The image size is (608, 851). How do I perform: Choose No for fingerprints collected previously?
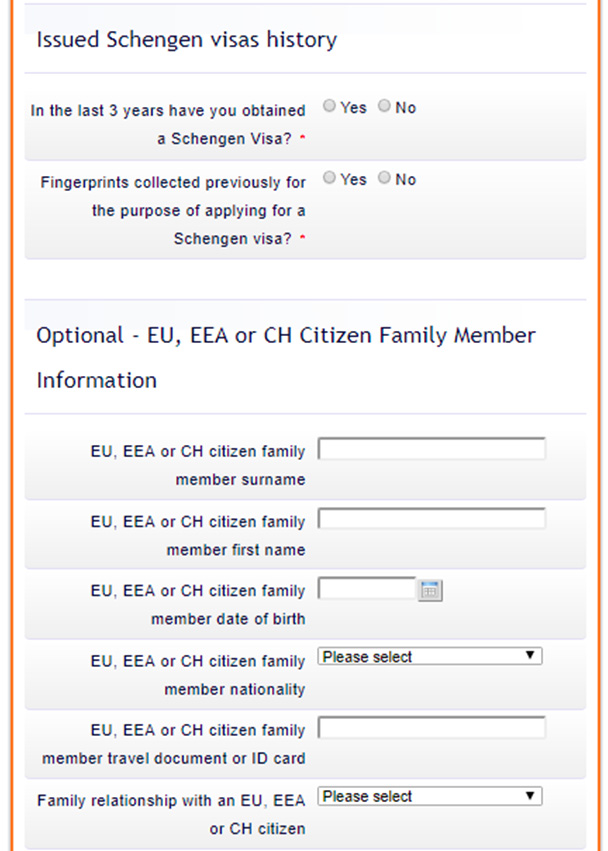(384, 177)
